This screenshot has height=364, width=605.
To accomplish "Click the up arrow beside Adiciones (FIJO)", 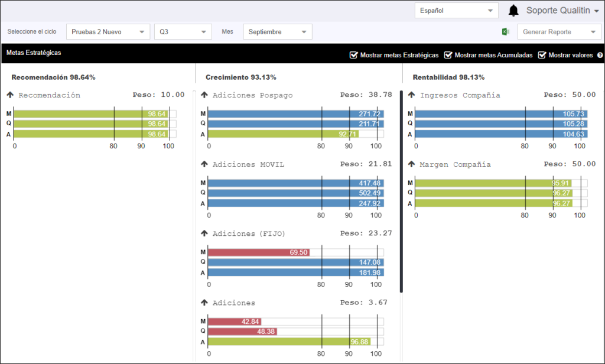I will (x=204, y=233).
